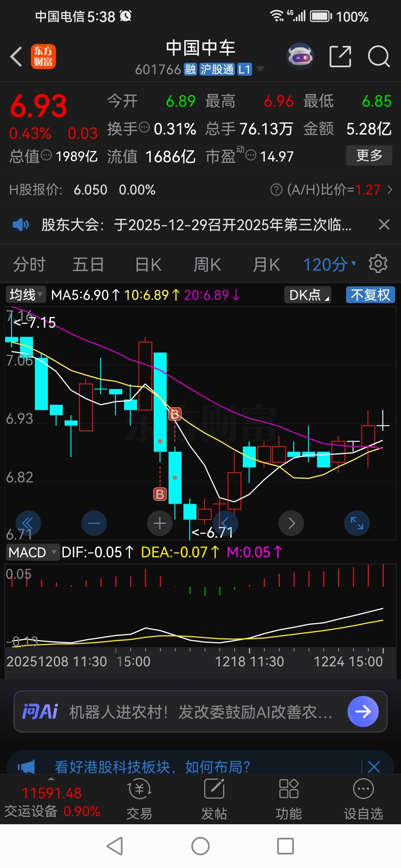
Task: Open the 股东大会 announcement text
Action: [196, 225]
